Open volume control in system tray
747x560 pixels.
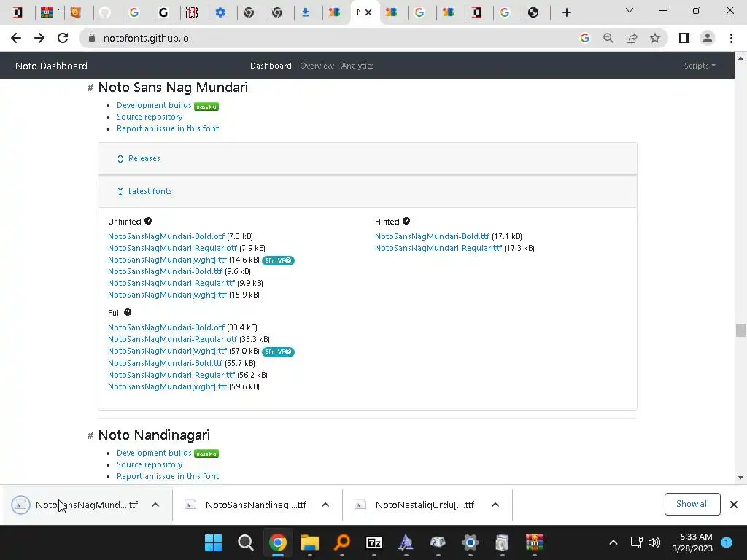(654, 542)
